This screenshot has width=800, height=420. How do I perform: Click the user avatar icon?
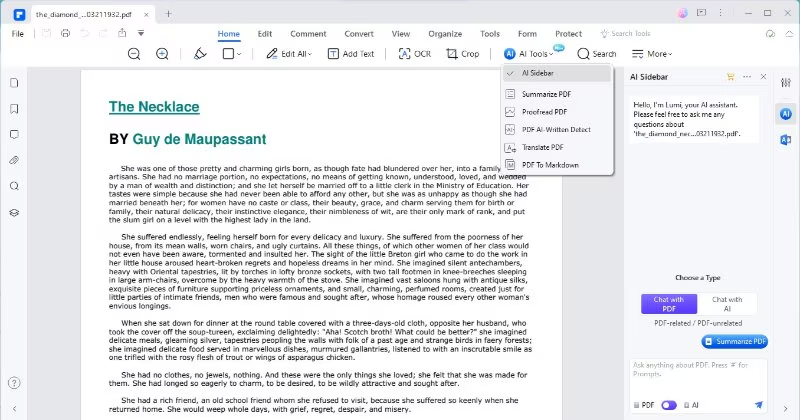pyautogui.click(x=683, y=13)
